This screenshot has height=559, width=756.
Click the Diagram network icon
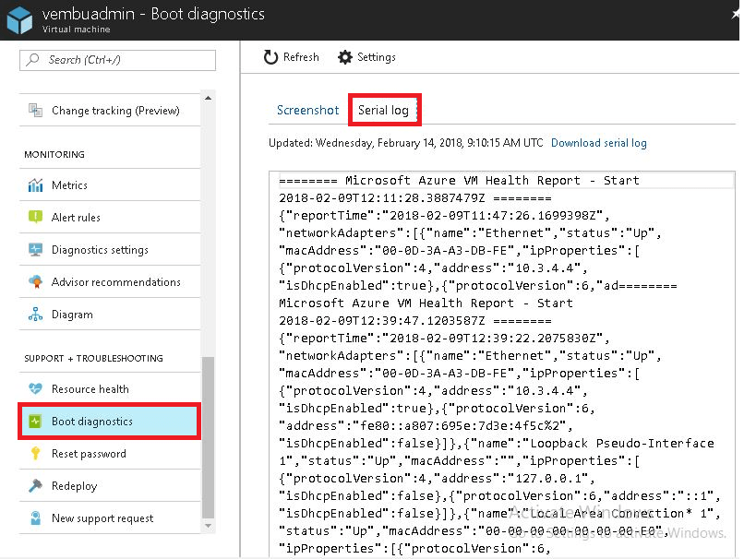[x=35, y=315]
